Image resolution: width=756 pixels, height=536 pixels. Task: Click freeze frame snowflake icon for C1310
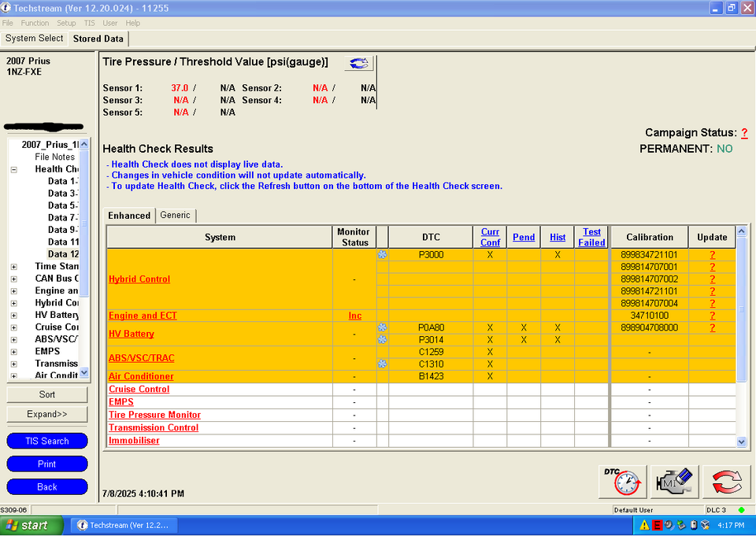click(382, 364)
